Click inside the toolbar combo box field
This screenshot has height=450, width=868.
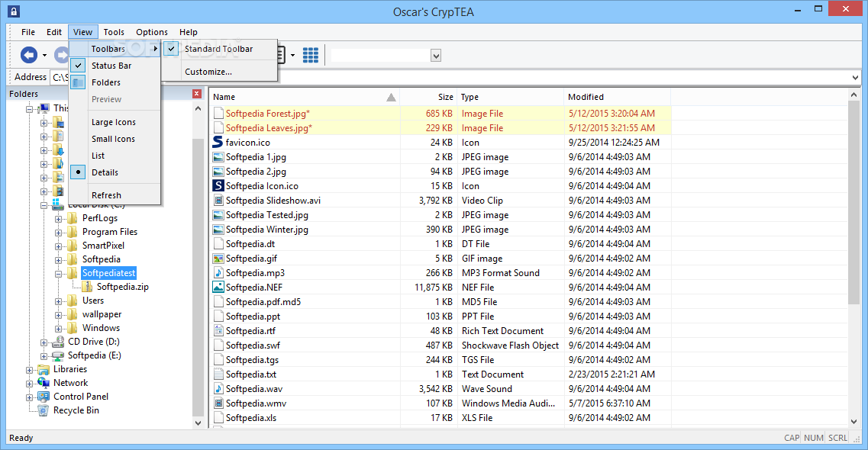click(380, 55)
